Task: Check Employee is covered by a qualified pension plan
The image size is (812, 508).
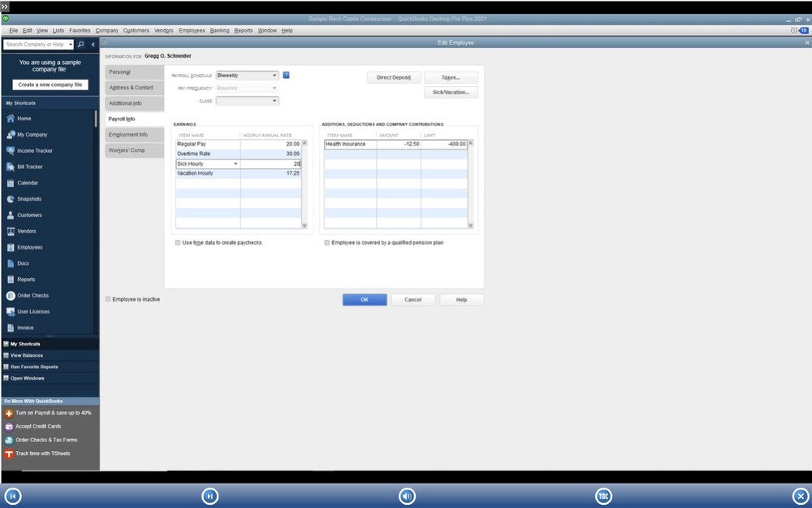Action: pyautogui.click(x=327, y=242)
